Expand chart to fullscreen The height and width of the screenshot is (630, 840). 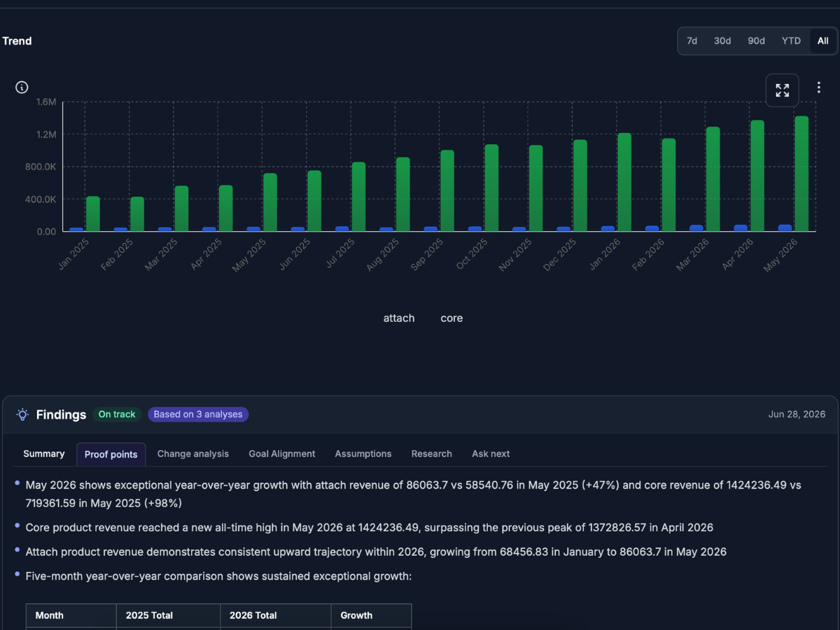point(782,90)
